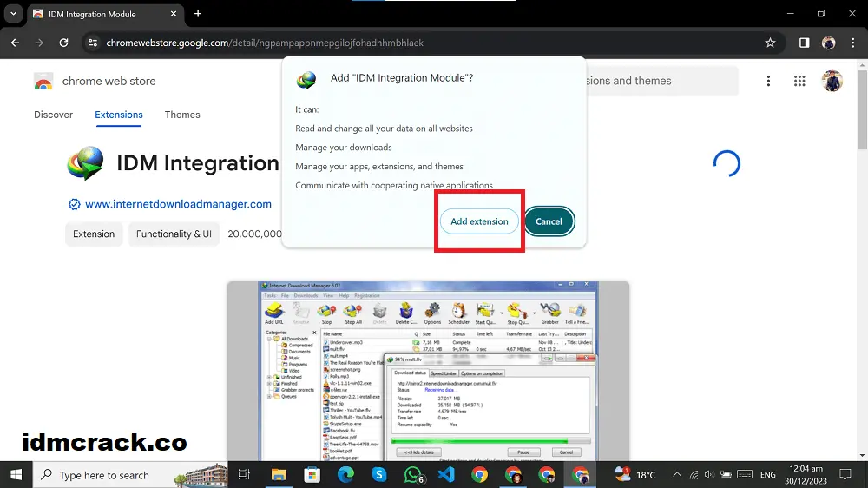Go back with the browser back arrow

(15, 43)
